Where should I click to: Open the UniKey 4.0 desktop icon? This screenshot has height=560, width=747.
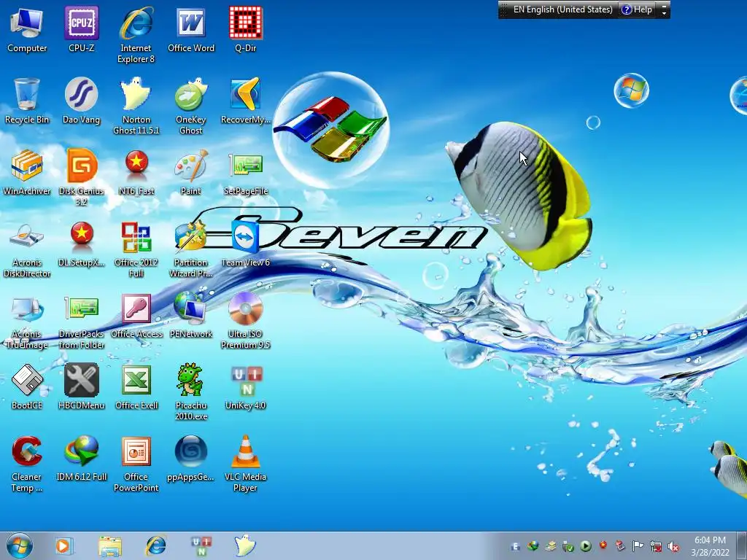(x=246, y=386)
